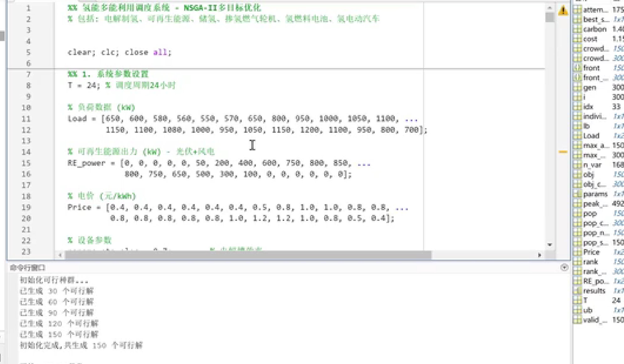The width and height of the screenshot is (624, 364).
Task: Click the 'results' struct variable icon
Action: pyautogui.click(x=577, y=291)
